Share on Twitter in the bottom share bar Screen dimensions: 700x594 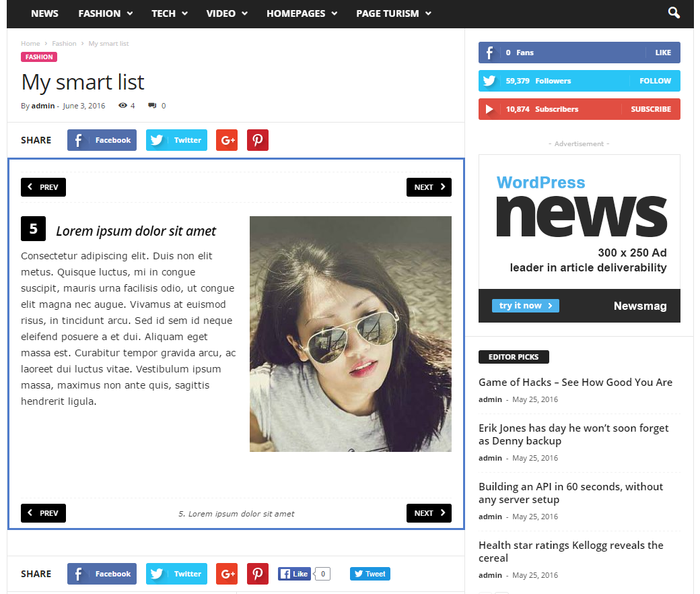point(176,574)
